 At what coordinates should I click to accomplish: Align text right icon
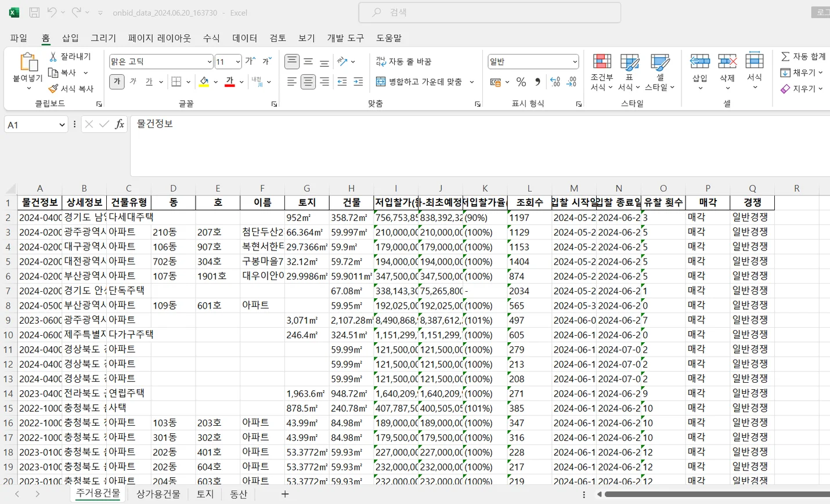324,82
